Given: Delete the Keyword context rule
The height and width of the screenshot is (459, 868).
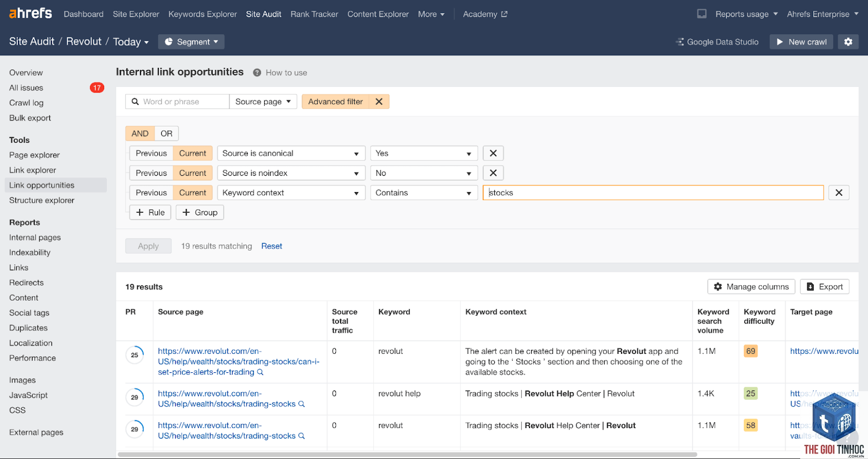Looking at the screenshot, I should pyautogui.click(x=839, y=193).
